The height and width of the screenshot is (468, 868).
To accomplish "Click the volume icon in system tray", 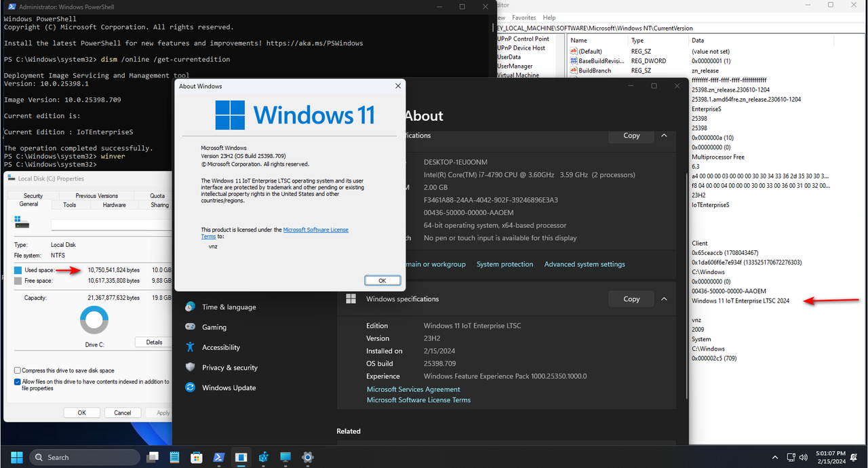I will click(x=805, y=458).
